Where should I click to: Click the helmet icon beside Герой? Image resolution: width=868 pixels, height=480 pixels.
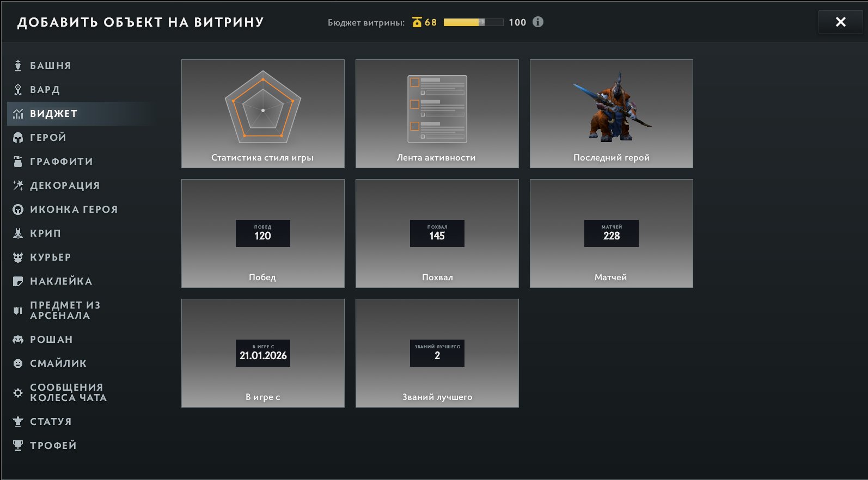click(x=18, y=138)
